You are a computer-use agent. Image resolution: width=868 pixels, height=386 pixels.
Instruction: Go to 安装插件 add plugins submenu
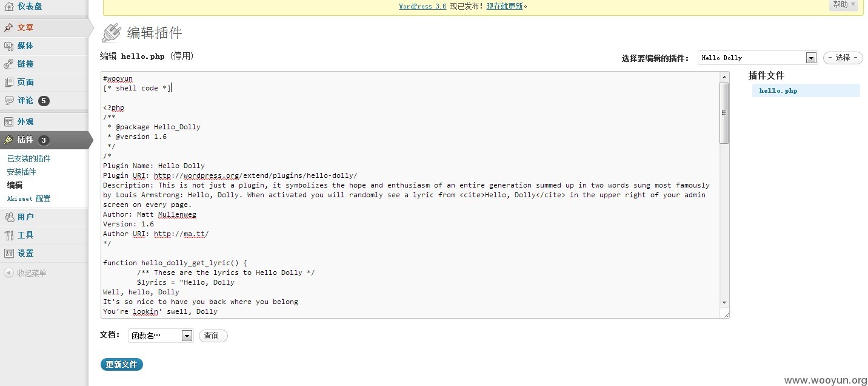tap(21, 172)
